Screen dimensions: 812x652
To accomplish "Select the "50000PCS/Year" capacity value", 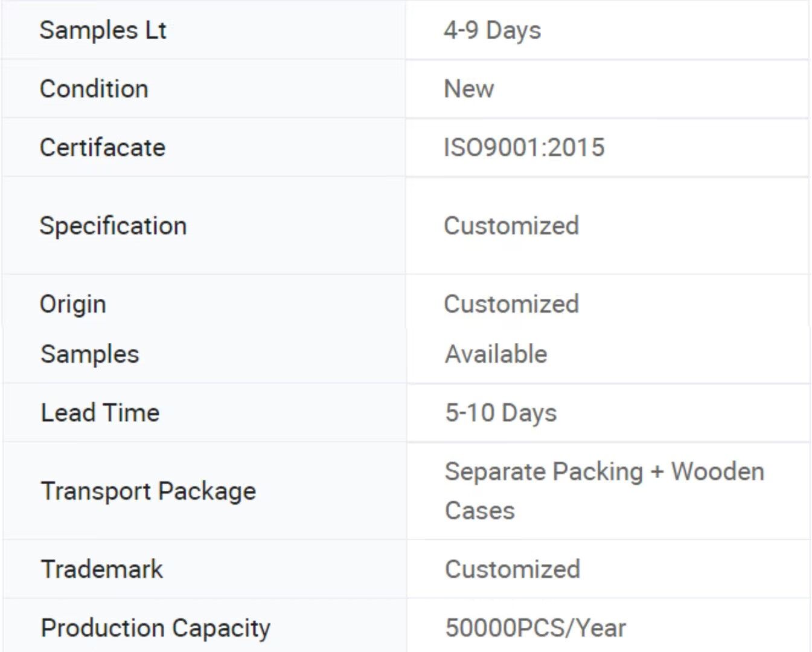I will (x=535, y=628).
